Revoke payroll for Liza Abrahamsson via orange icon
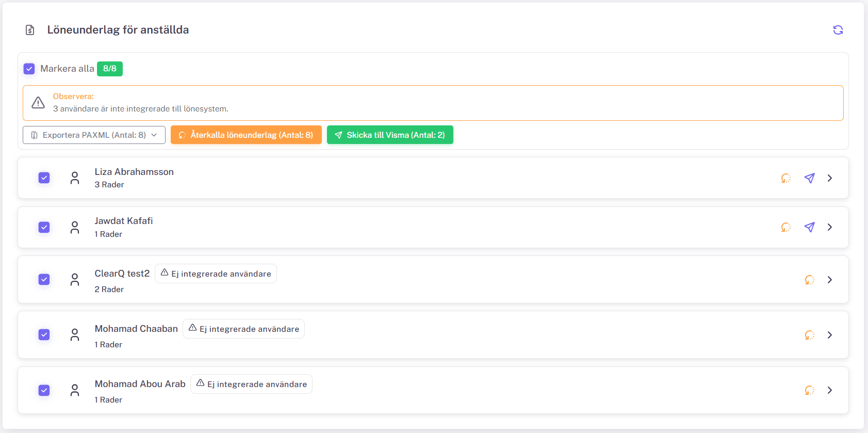 click(785, 178)
